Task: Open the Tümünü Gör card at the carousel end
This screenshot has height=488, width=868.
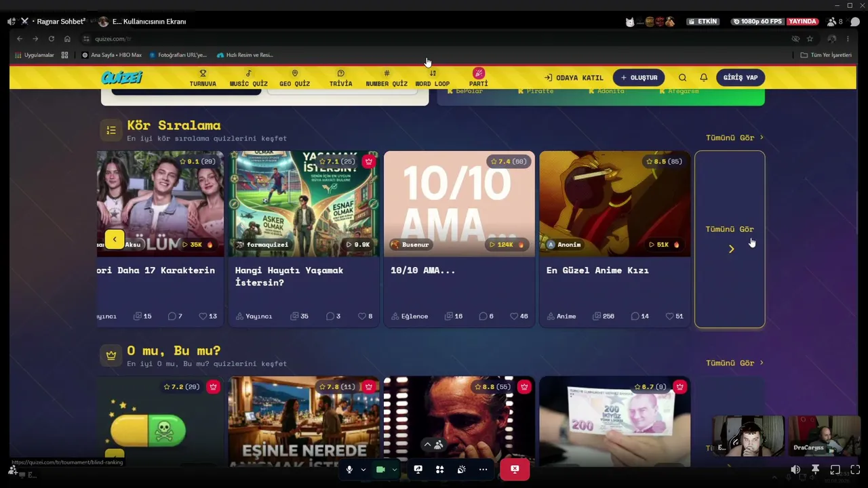Action: (x=730, y=239)
